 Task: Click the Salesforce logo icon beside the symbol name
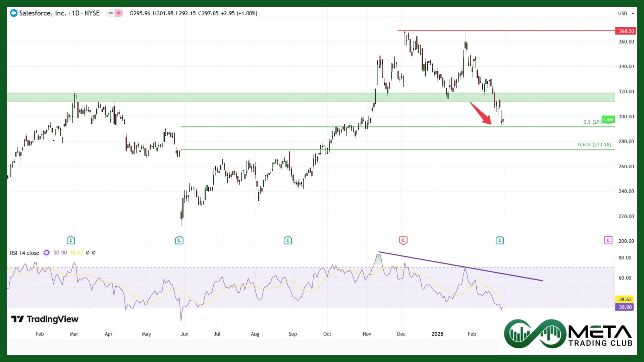pyautogui.click(x=14, y=13)
